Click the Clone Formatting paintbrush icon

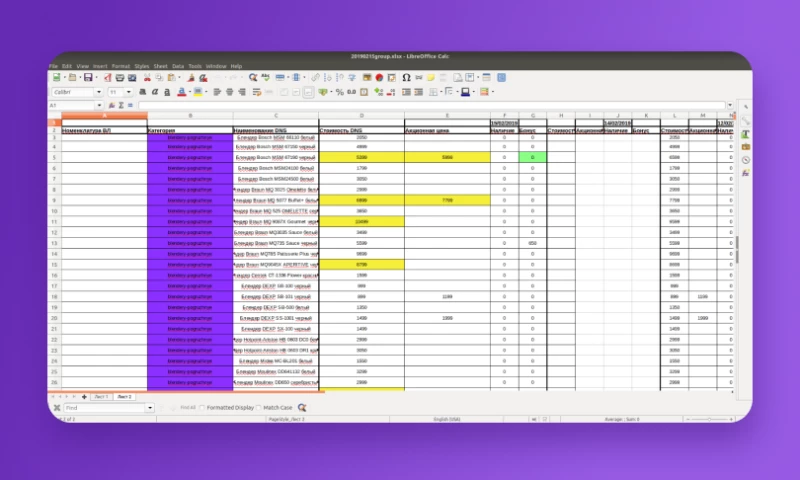191,78
